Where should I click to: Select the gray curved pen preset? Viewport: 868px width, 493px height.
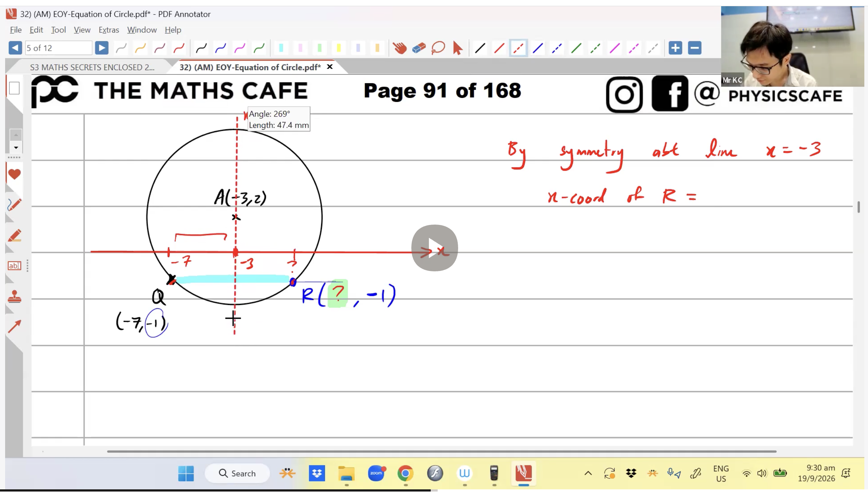click(121, 48)
